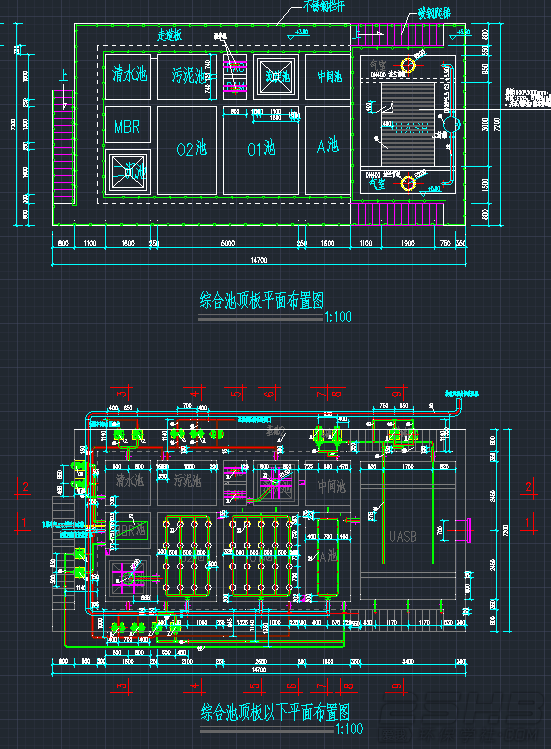This screenshot has width=551, height=749.
Task: Select the cyan 上 stair direction label
Action: click(63, 75)
